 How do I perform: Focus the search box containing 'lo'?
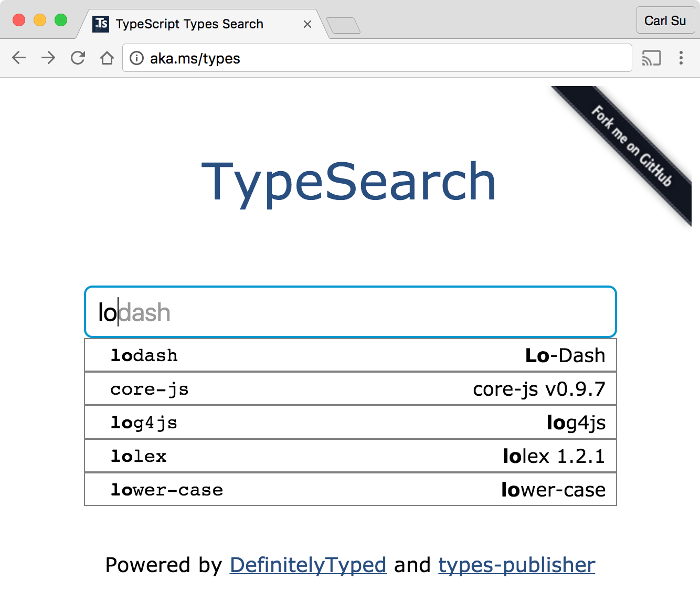coord(350,312)
